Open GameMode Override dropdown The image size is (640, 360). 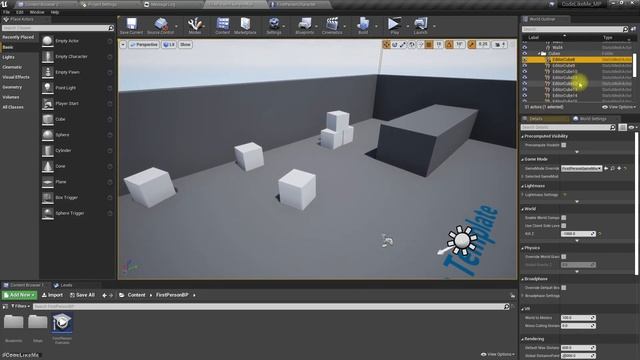click(581, 168)
